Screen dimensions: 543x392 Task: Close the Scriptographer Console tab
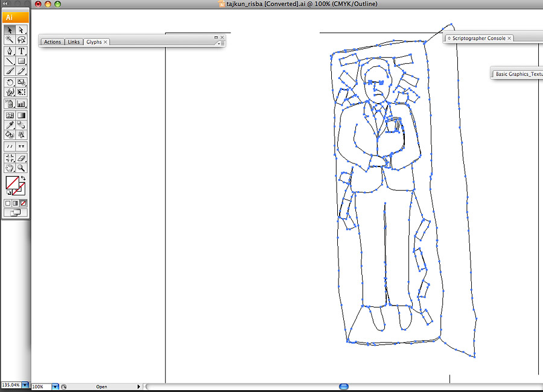(x=510, y=39)
